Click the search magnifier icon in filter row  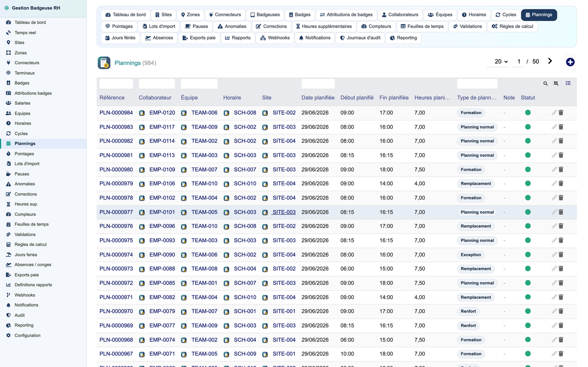545,83
